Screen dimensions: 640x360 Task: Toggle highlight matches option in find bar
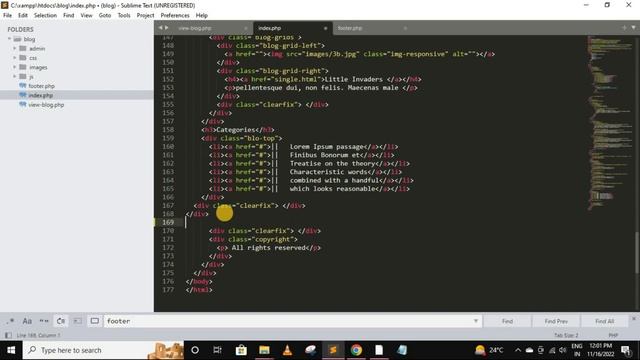pyautogui.click(x=95, y=321)
